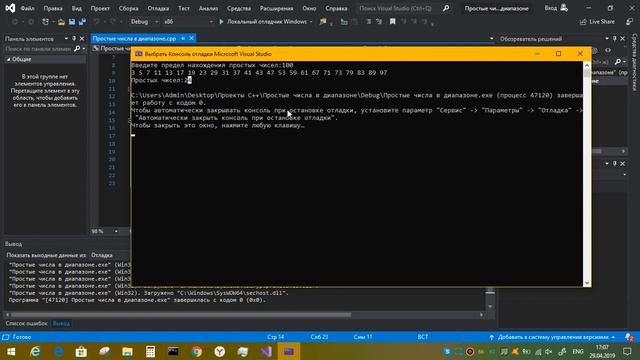The height and width of the screenshot is (360, 640).
Task: Click the notifications icon in status bar
Action: coord(629,337)
